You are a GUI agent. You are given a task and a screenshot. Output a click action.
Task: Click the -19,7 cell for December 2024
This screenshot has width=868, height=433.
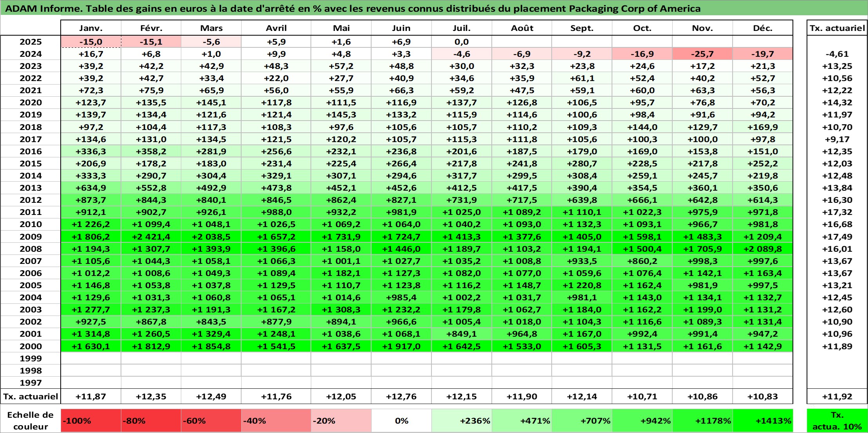(763, 54)
